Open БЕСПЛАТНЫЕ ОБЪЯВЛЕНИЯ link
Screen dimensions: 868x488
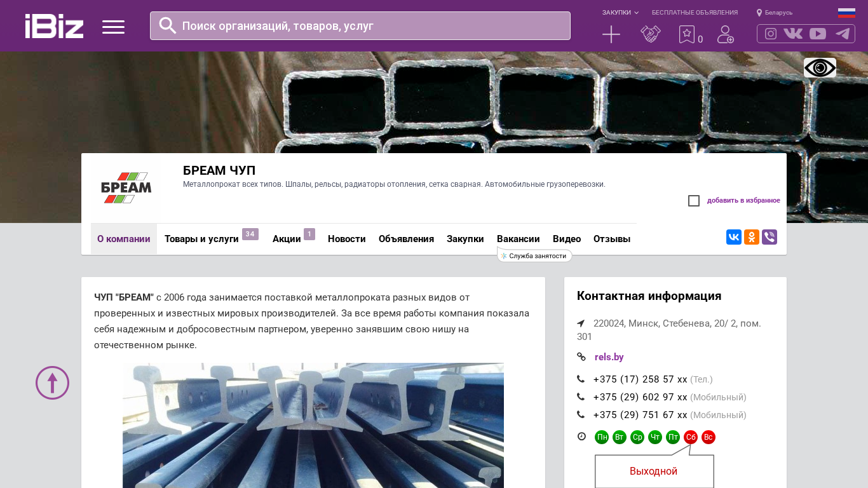pyautogui.click(x=695, y=13)
